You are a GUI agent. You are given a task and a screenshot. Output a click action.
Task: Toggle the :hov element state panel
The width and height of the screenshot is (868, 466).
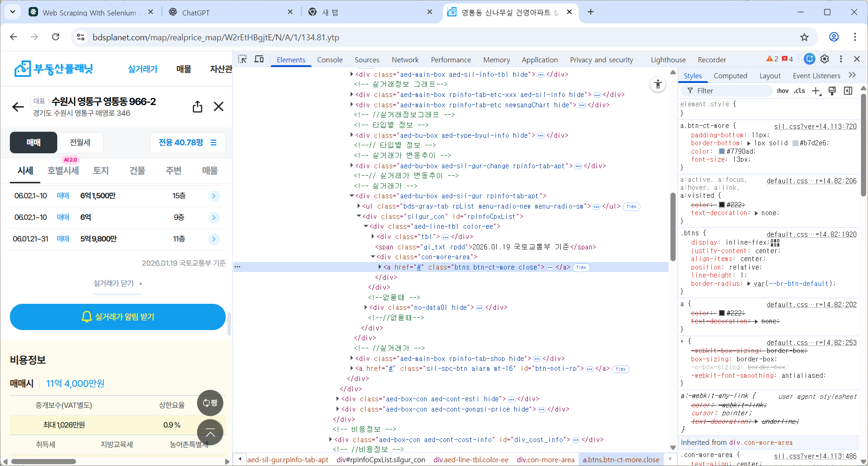(x=782, y=91)
